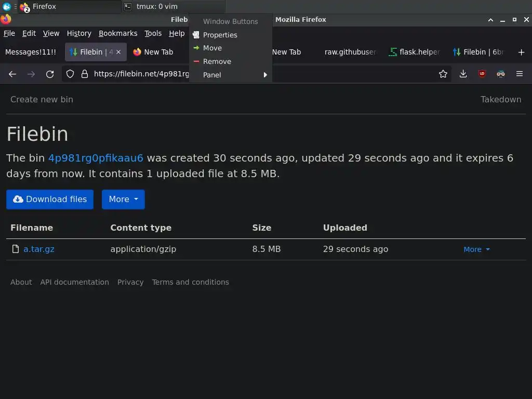Click the application/gzip content type cell
Image resolution: width=532 pixels, height=399 pixels.
tap(143, 249)
